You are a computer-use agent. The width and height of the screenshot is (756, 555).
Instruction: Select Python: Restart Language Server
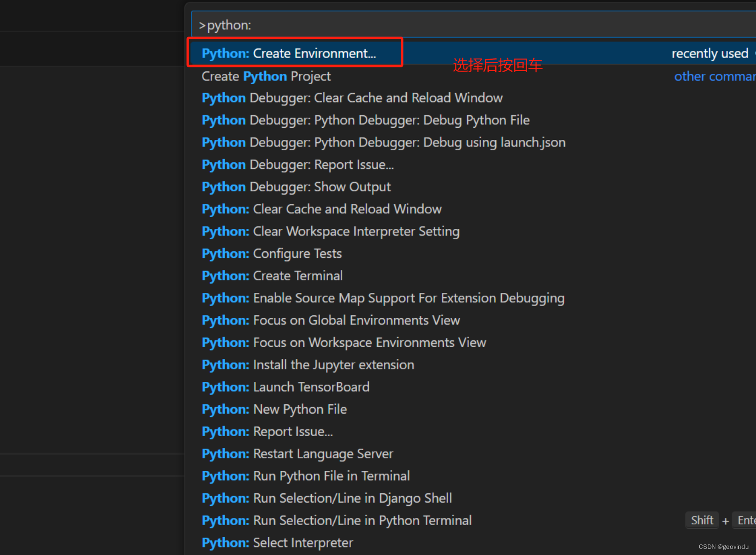pyautogui.click(x=296, y=453)
